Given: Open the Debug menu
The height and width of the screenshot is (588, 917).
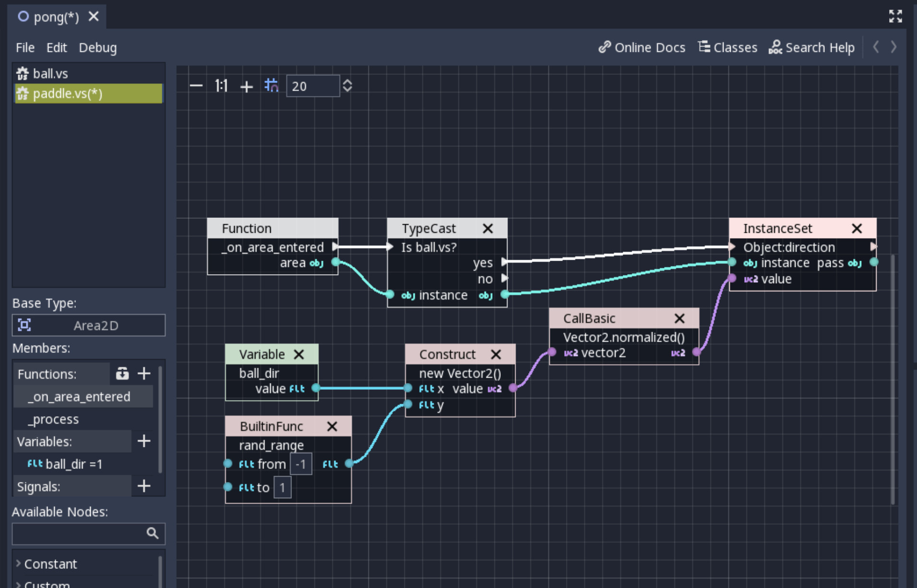Looking at the screenshot, I should (98, 48).
